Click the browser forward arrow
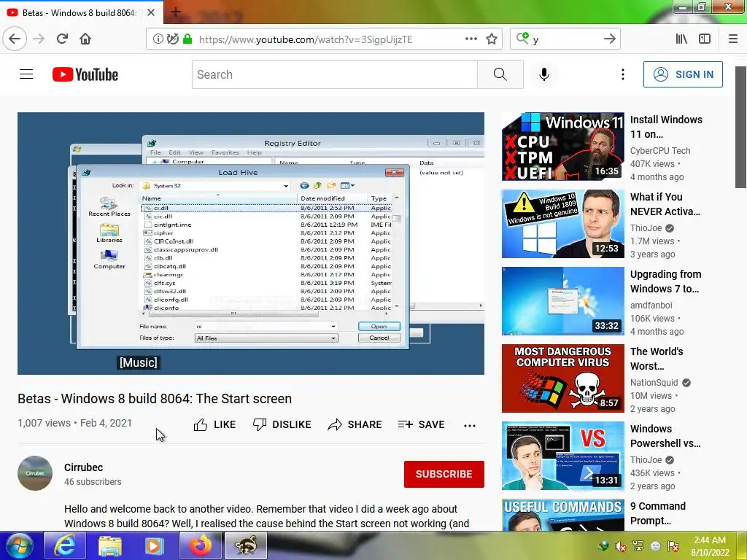747x560 pixels. [39, 39]
